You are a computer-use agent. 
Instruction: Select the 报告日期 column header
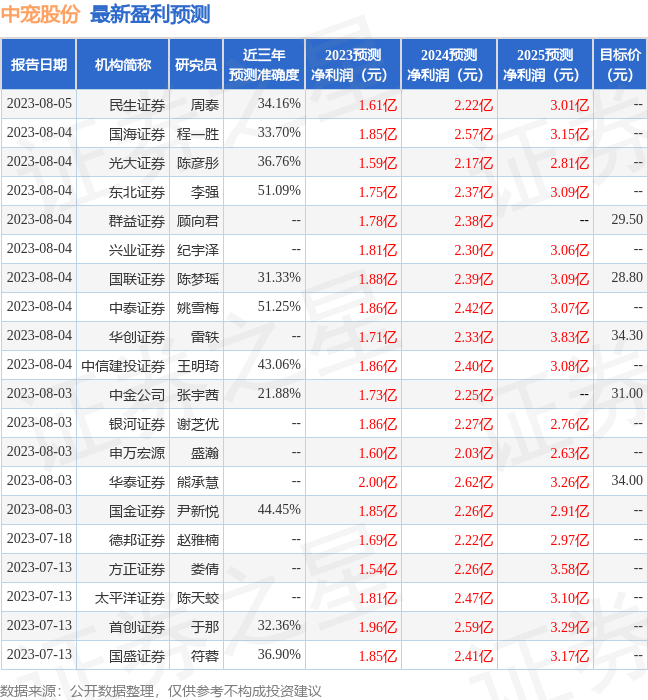(x=39, y=65)
